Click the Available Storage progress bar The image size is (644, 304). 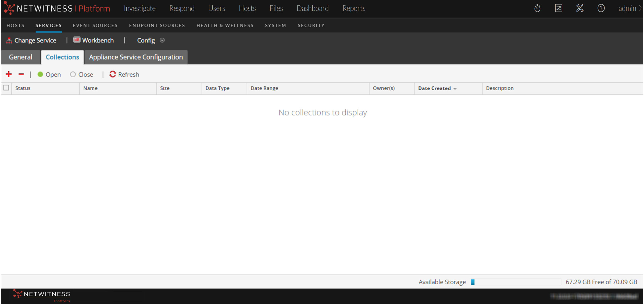point(516,282)
